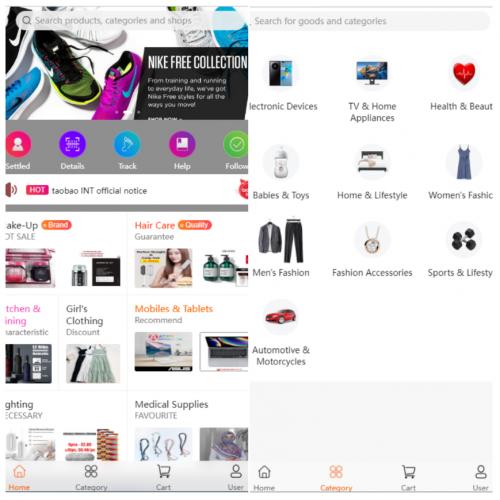The width and height of the screenshot is (500, 500).
Task: Select the Health & Beauty heart icon
Action: [464, 73]
